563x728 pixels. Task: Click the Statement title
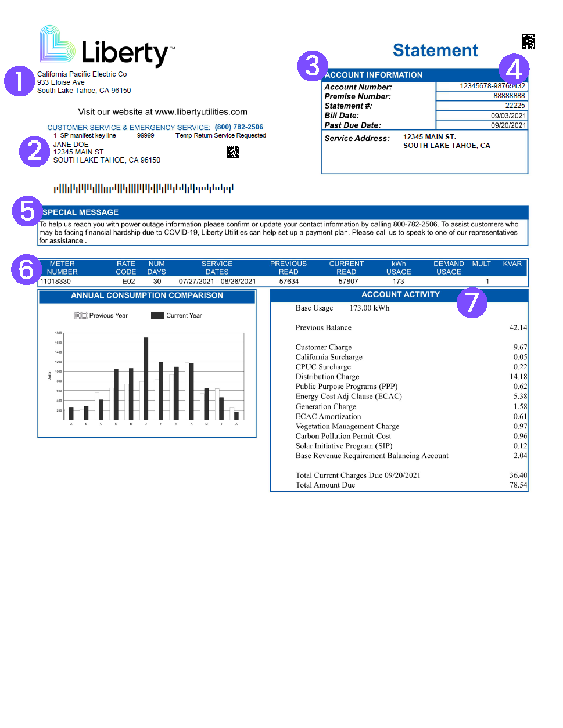click(435, 51)
